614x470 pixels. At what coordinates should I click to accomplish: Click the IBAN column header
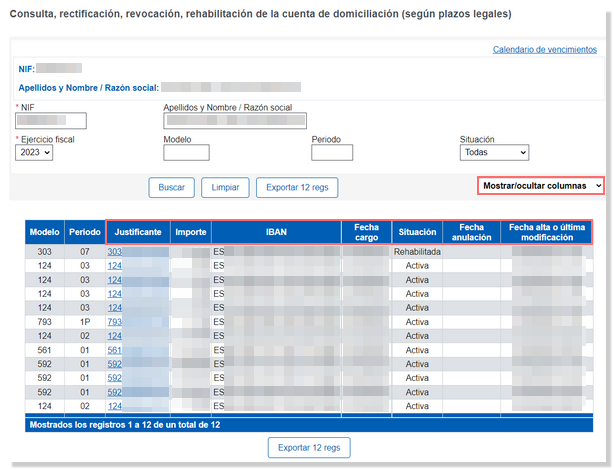(x=276, y=232)
